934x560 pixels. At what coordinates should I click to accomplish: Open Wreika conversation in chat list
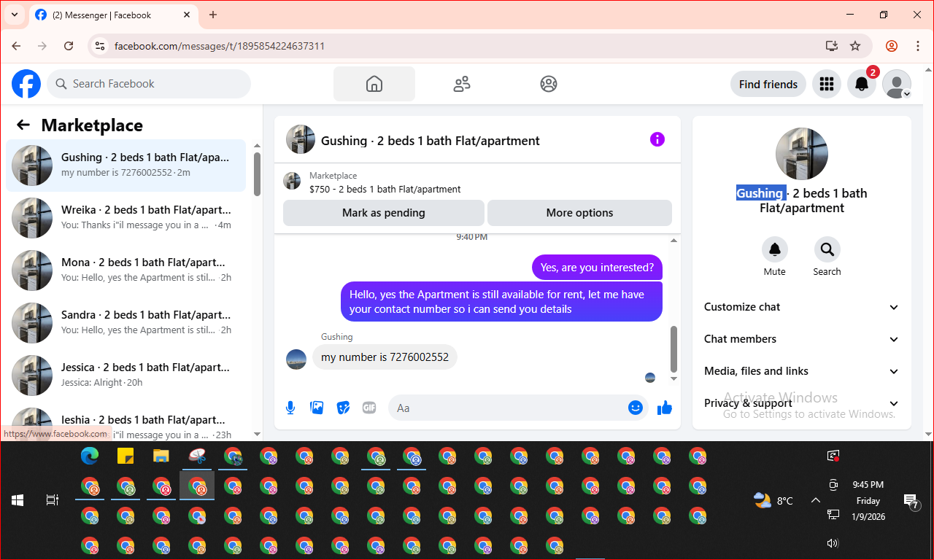coord(126,218)
